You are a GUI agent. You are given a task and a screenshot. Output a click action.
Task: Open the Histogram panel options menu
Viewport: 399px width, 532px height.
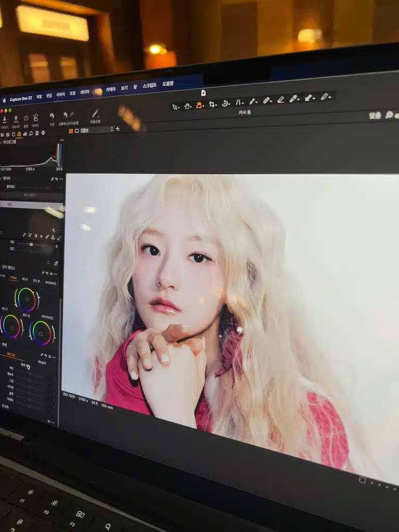tap(61, 140)
